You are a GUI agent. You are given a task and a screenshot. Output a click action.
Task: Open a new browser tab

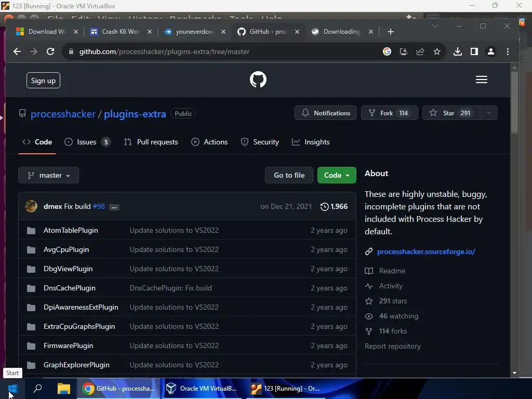[391, 32]
